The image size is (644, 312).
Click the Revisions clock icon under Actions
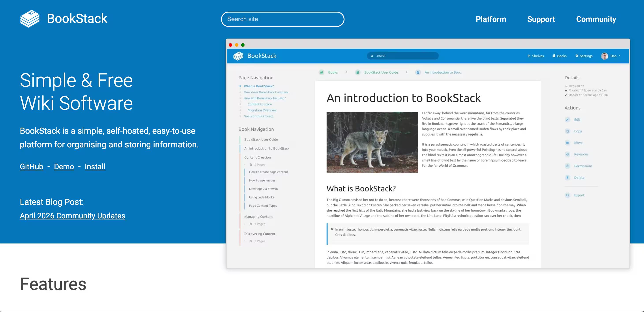pyautogui.click(x=567, y=154)
